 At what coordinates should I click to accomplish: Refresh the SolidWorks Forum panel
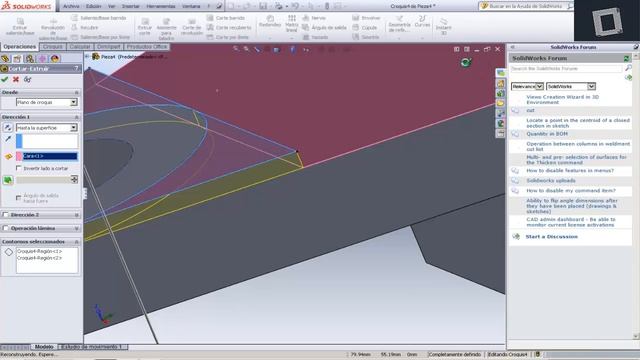[x=627, y=58]
